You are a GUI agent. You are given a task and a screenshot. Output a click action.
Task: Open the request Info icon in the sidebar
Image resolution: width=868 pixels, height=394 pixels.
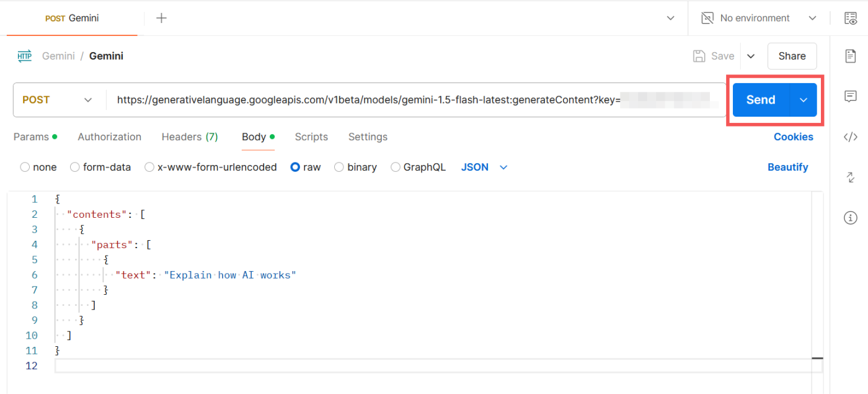coord(851,218)
